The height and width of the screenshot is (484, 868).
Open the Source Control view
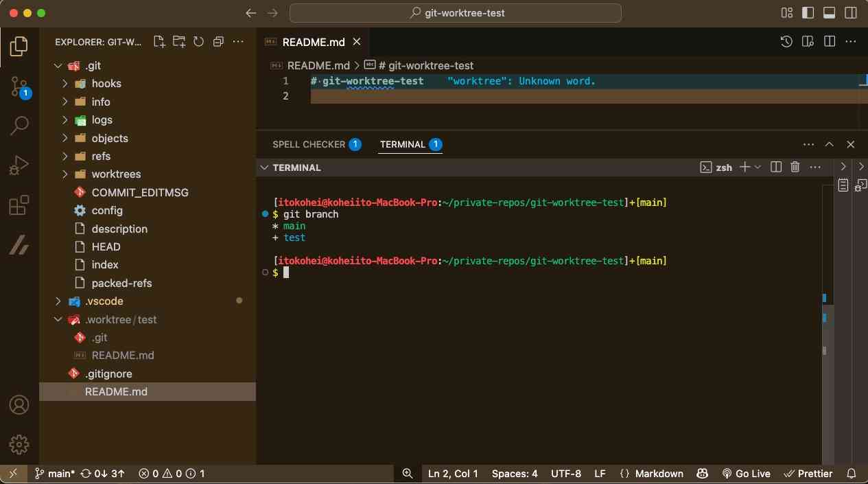[19, 87]
